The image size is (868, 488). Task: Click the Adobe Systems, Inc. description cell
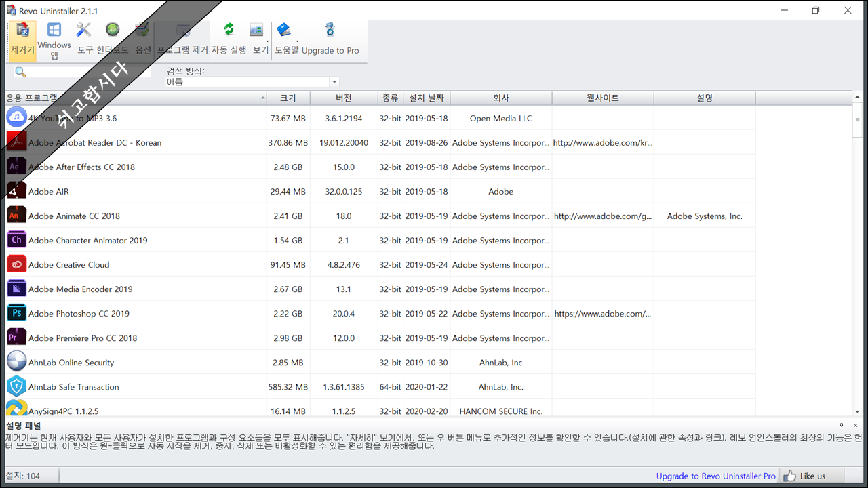(x=705, y=216)
